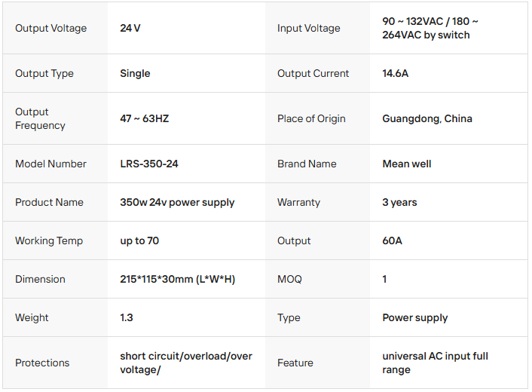Select the "24 V" value text
Screen dimensions: 532x392
(x=130, y=29)
